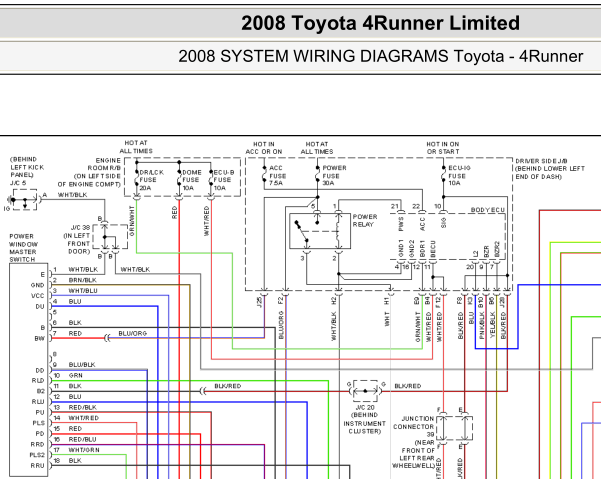
Task: Click the "PWS" pin label in Body ECU
Action: click(401, 225)
